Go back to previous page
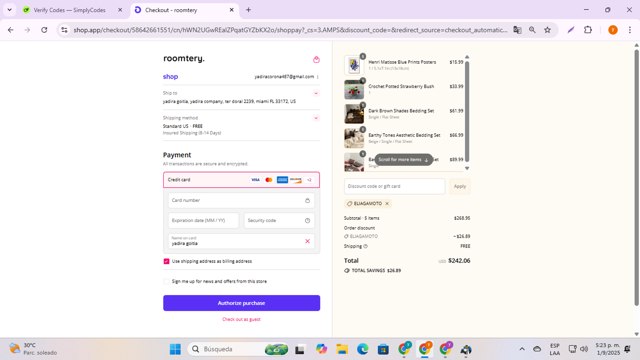640x360 pixels. [11, 30]
